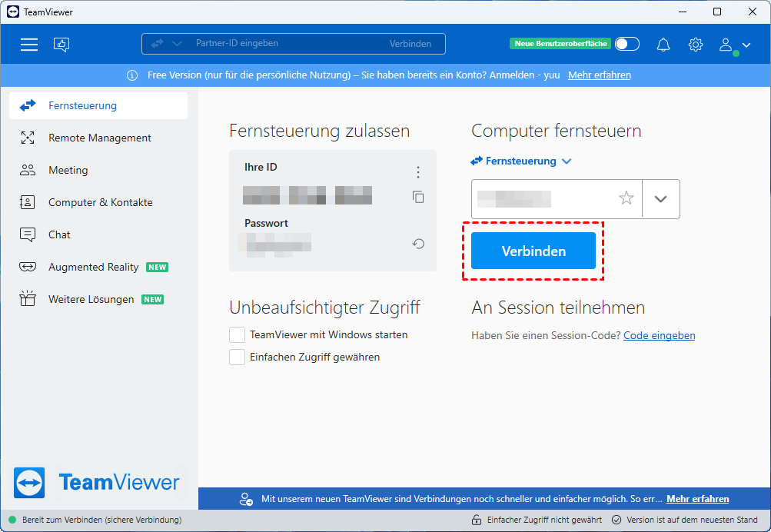Click the info icon in free version banner

tap(132, 75)
